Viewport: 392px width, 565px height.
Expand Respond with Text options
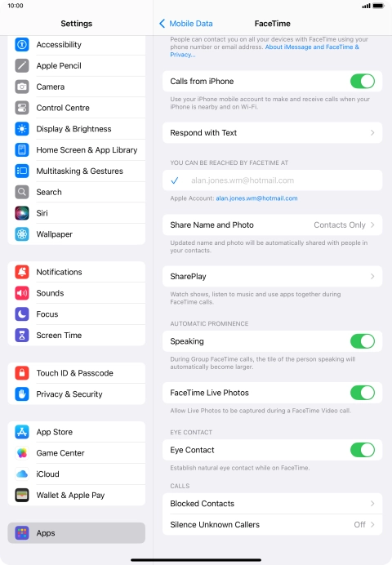273,132
